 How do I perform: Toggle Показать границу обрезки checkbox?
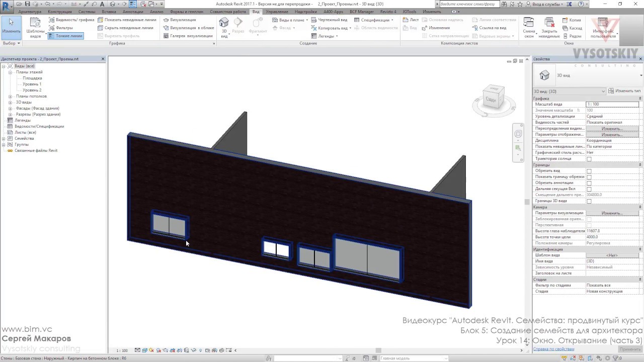(x=589, y=177)
